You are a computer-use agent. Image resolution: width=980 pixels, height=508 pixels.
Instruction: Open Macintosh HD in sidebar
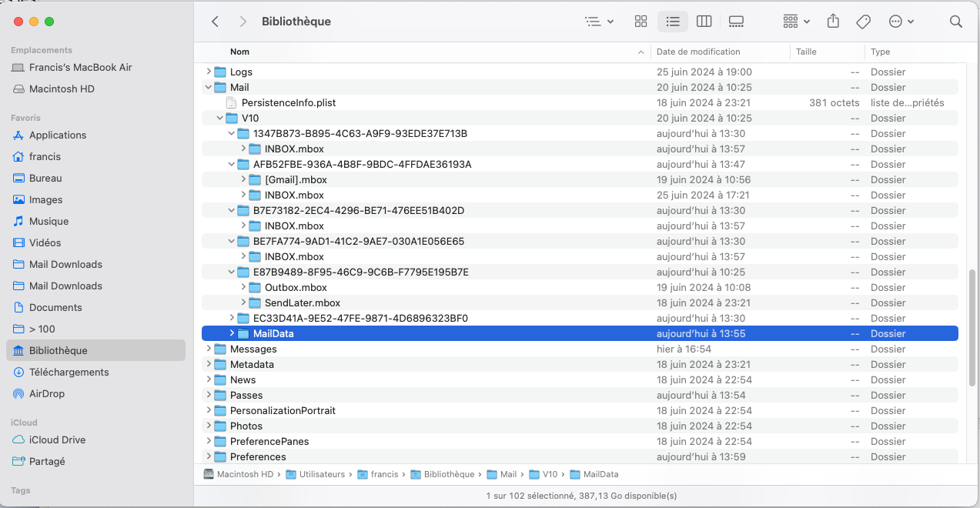[62, 89]
